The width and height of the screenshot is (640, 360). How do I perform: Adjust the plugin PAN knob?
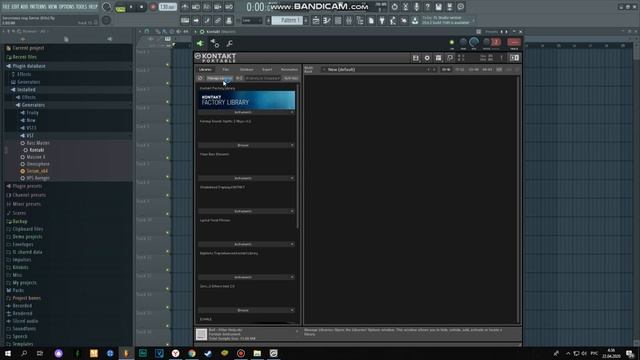[463, 42]
